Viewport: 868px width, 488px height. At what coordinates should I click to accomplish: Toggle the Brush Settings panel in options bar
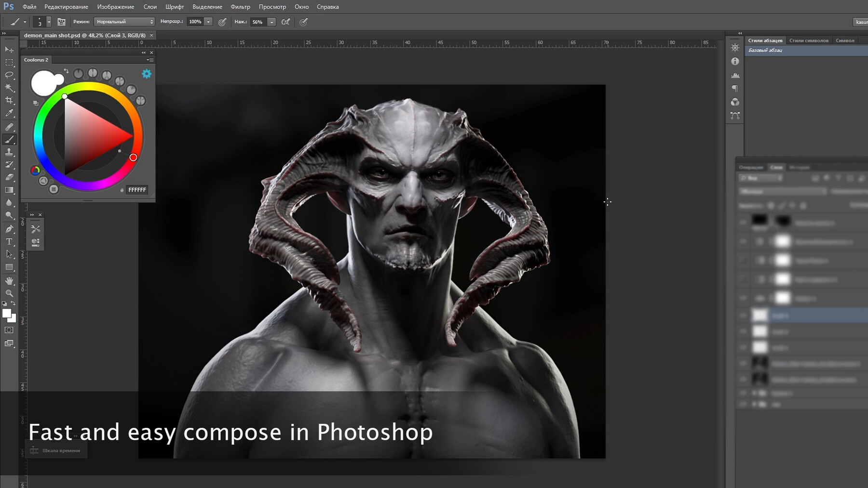(61, 22)
